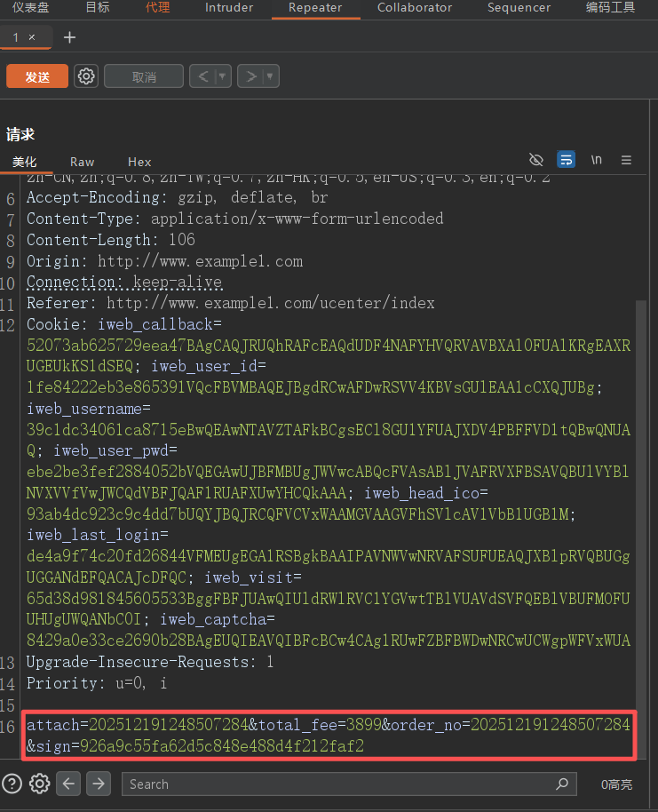Open request panel hamburger menu

coord(626,160)
